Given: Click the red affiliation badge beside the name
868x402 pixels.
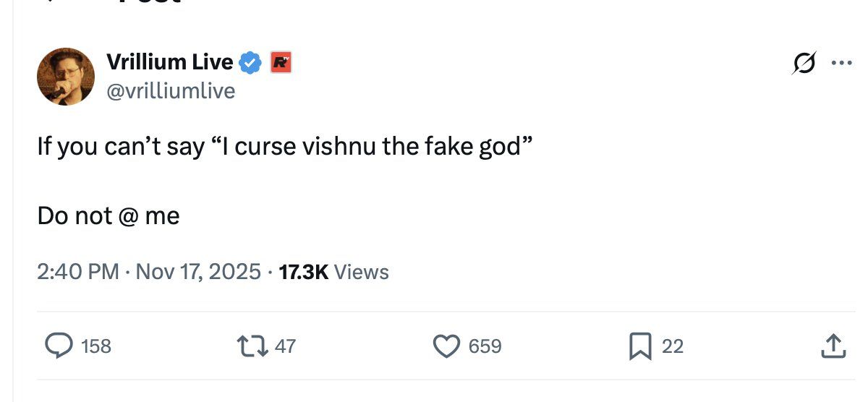Looking at the screenshot, I should pyautogui.click(x=280, y=63).
